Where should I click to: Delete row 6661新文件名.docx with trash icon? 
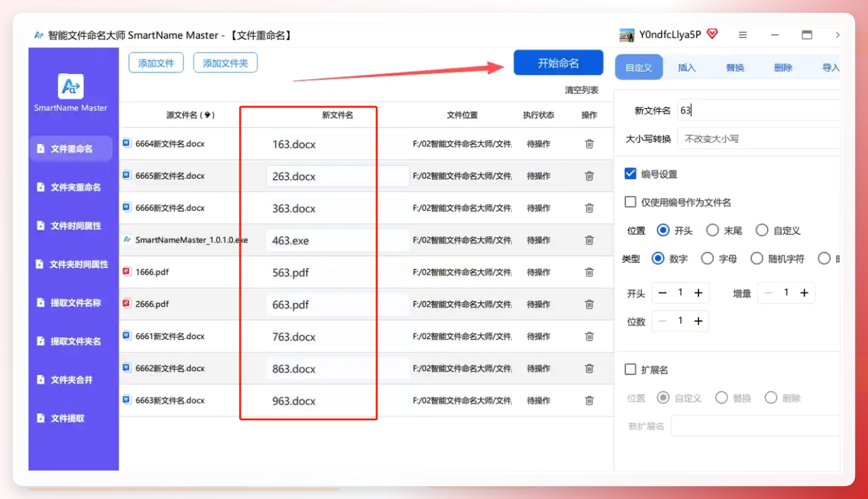pos(589,336)
